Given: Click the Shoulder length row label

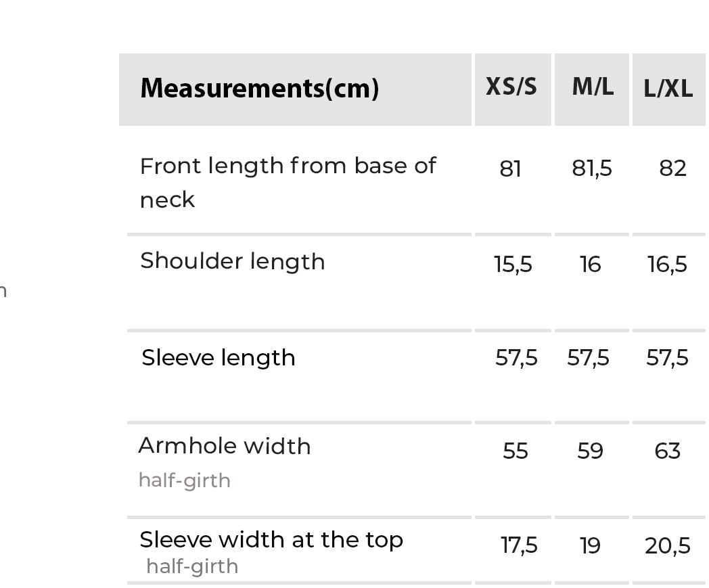Looking at the screenshot, I should click(x=233, y=262).
